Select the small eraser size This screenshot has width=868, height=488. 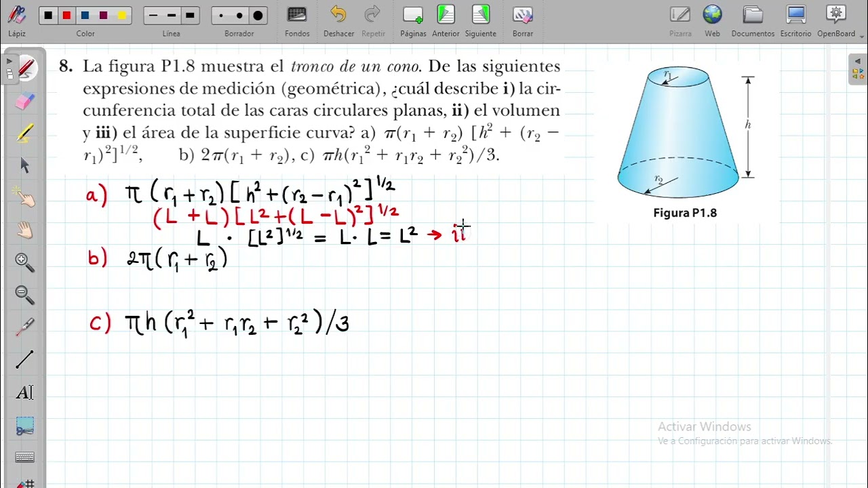coord(221,16)
